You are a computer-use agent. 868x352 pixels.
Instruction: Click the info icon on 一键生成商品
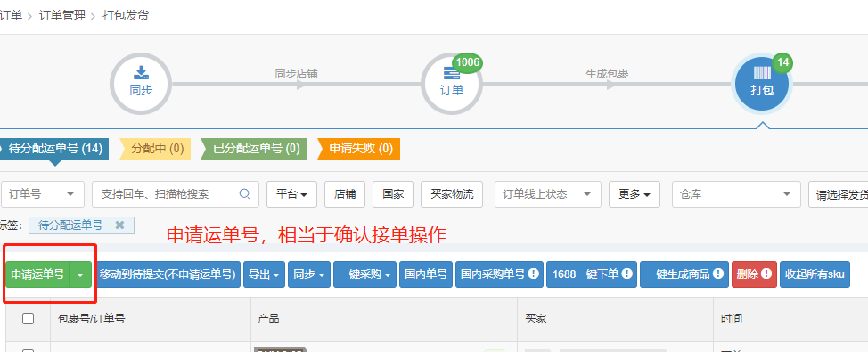click(x=718, y=274)
